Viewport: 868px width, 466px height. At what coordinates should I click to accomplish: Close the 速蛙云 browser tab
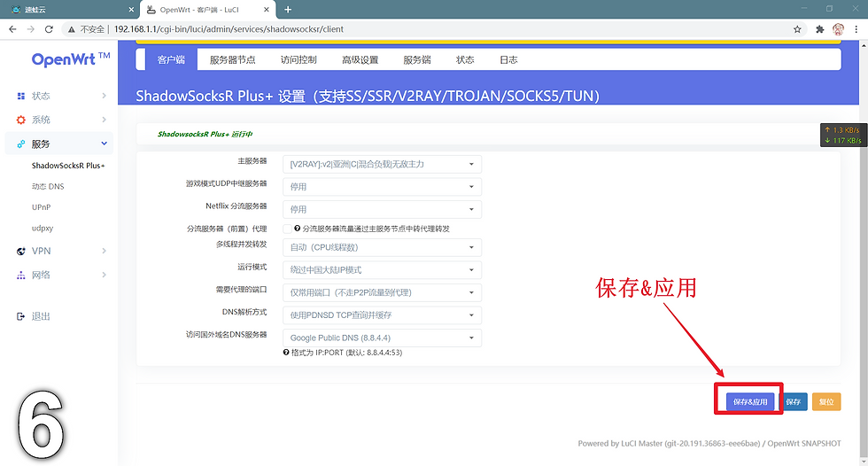tap(131, 10)
